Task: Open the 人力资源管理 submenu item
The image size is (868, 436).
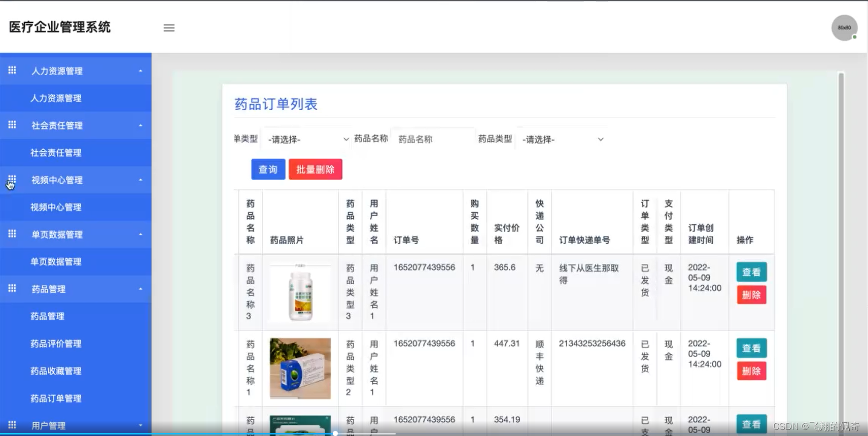Action: click(x=76, y=98)
